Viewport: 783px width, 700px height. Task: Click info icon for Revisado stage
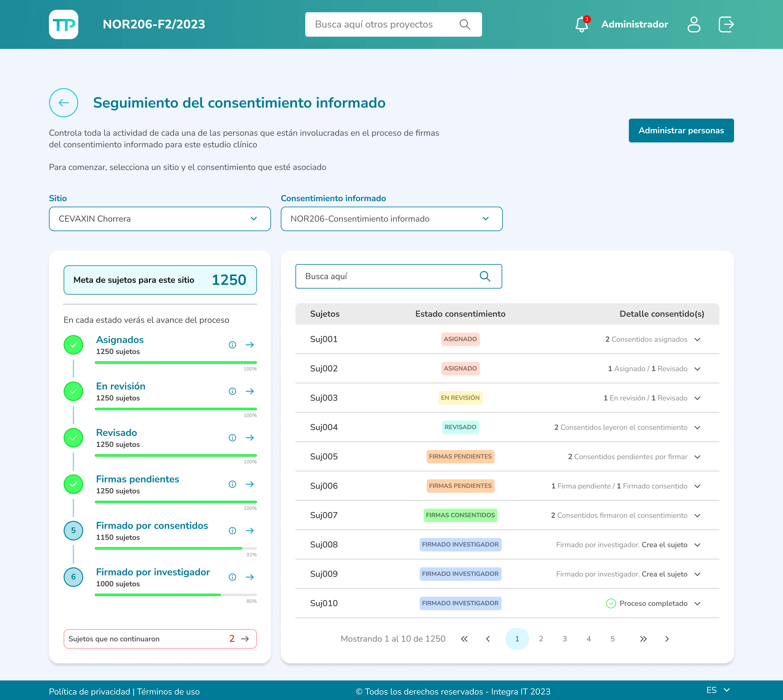[x=232, y=438]
